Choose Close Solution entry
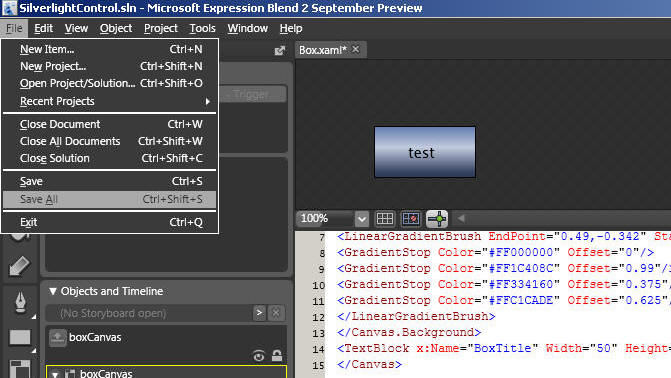Screen dimensions: 671x378 tap(110, 158)
